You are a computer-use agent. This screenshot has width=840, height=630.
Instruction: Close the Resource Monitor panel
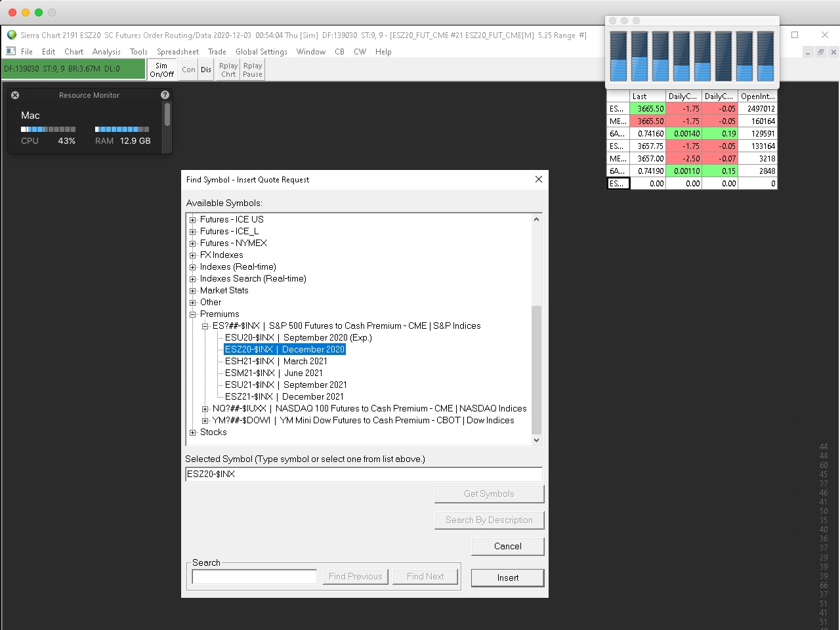point(15,95)
